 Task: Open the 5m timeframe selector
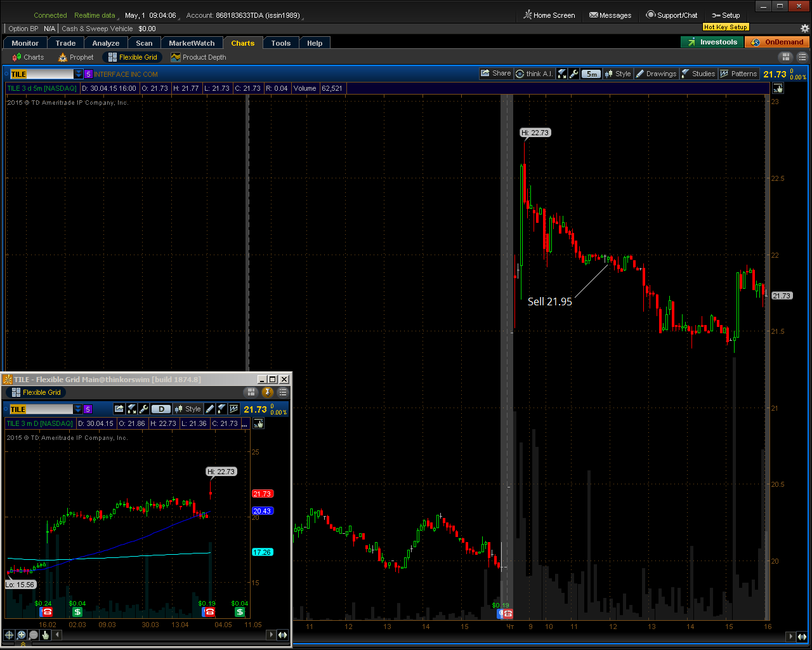point(591,74)
